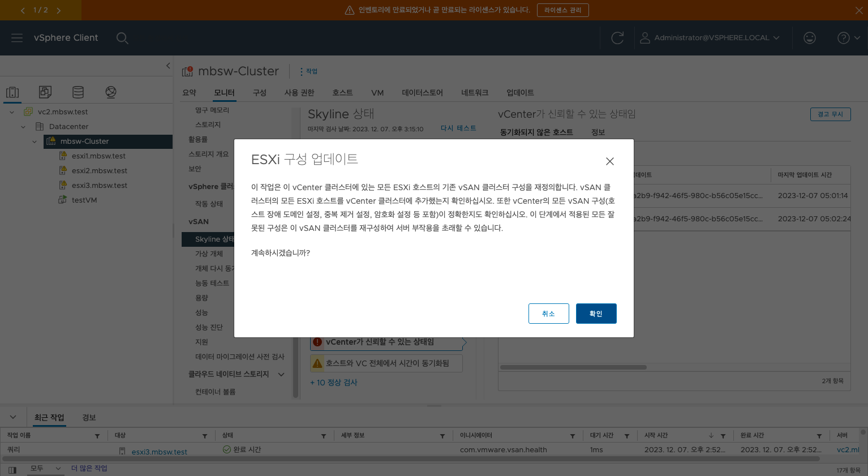Viewport: 868px width, 476px height.
Task: Open the Administrator@VSPHERE.LOCAL user menu
Action: pos(710,38)
